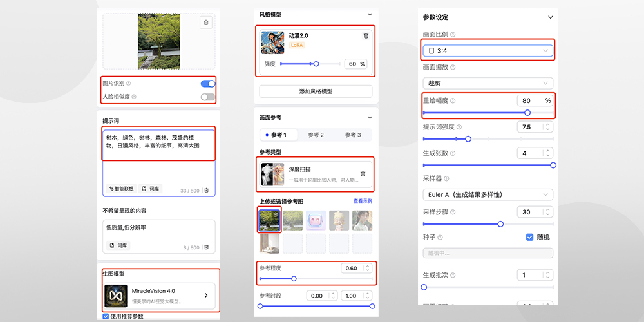Image resolution: width=644 pixels, height=322 pixels.
Task: Collapse the 画面参考 section chevron
Action: click(370, 117)
